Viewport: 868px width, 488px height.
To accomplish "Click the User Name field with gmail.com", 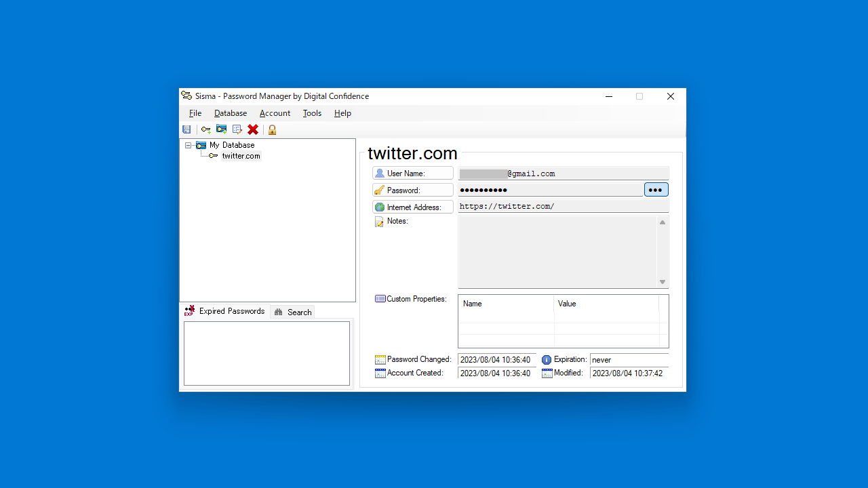I will 564,174.
